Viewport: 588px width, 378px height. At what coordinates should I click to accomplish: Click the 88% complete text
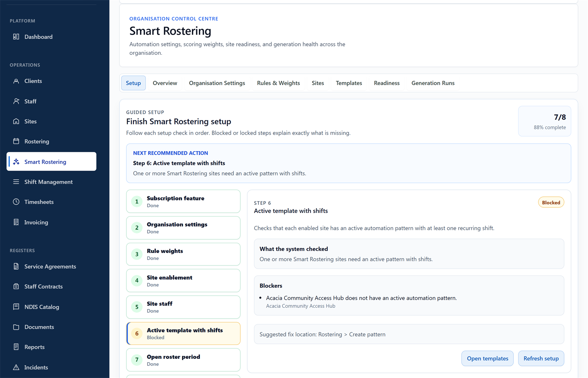coord(550,127)
